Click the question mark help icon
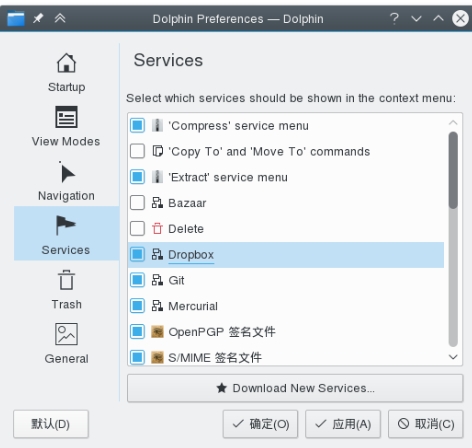Viewport: 472px width, 448px height. click(394, 18)
